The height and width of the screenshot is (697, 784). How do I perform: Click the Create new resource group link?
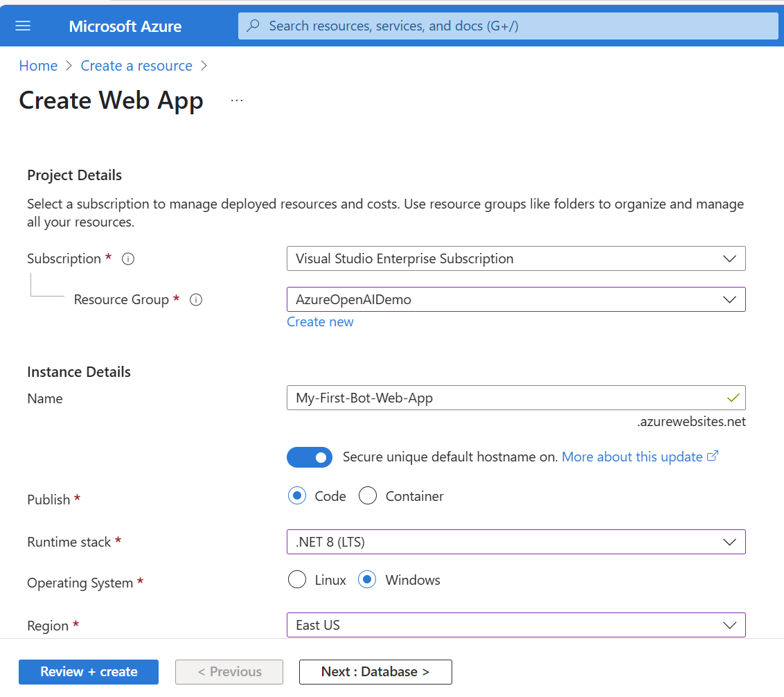point(320,321)
